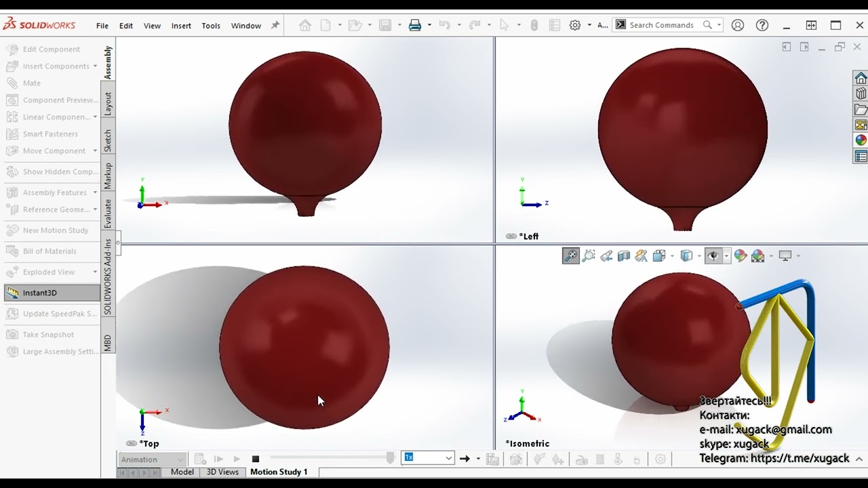The width and height of the screenshot is (868, 488).
Task: Expand the Hide/Show Items dropdown arrow
Action: coord(726,256)
